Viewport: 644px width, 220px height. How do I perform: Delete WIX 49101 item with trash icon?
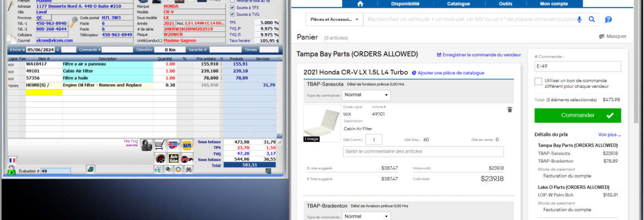[510, 109]
